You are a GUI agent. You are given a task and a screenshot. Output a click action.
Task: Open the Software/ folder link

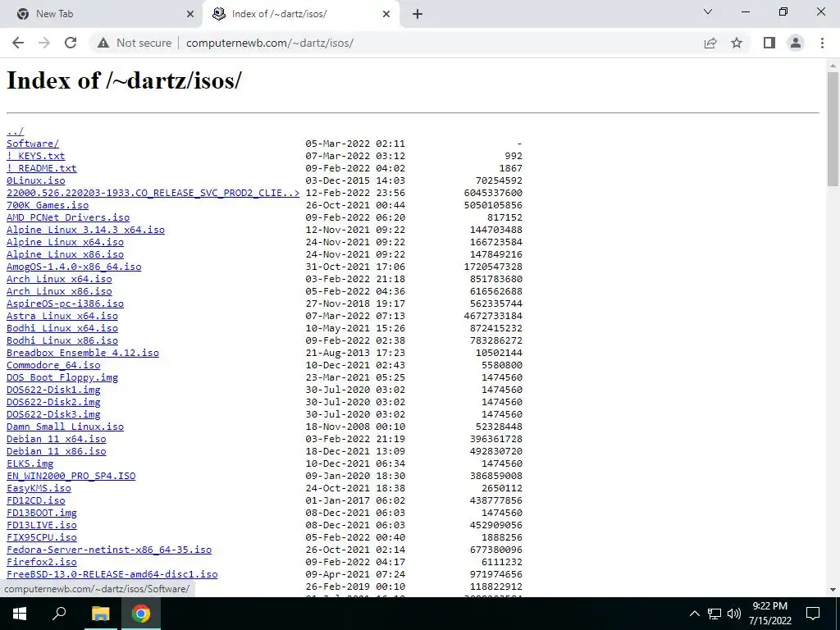33,144
